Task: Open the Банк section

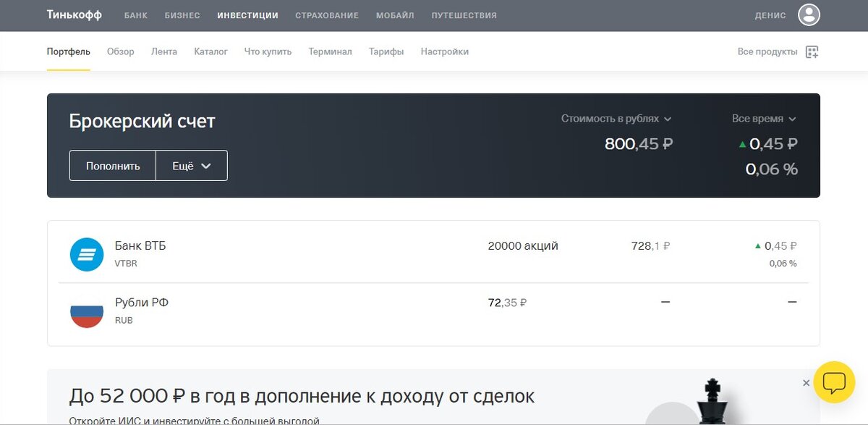Action: pyautogui.click(x=136, y=15)
